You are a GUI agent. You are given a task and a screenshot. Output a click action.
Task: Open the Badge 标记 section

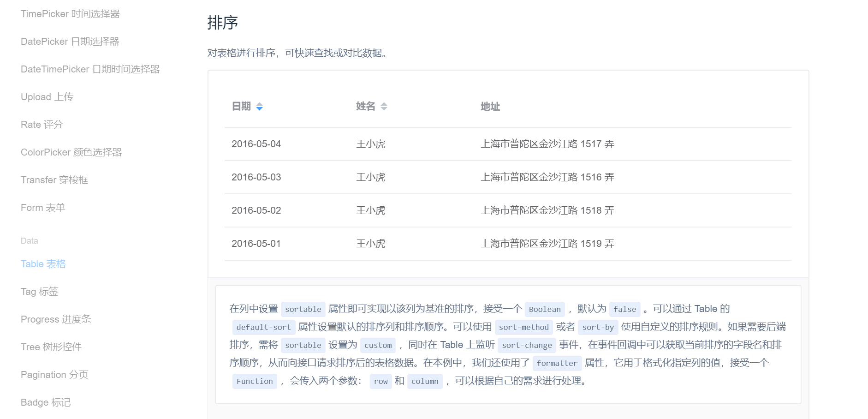(45, 402)
